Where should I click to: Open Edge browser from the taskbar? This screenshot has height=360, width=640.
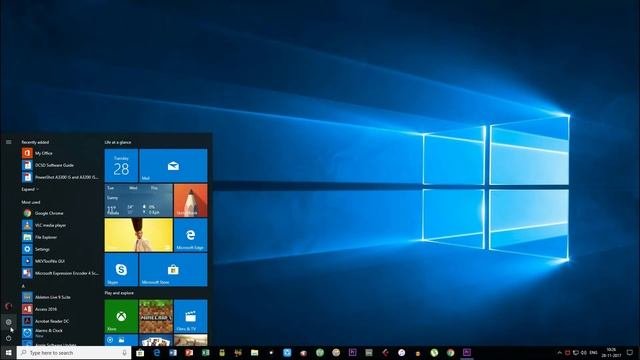pyautogui.click(x=156, y=353)
